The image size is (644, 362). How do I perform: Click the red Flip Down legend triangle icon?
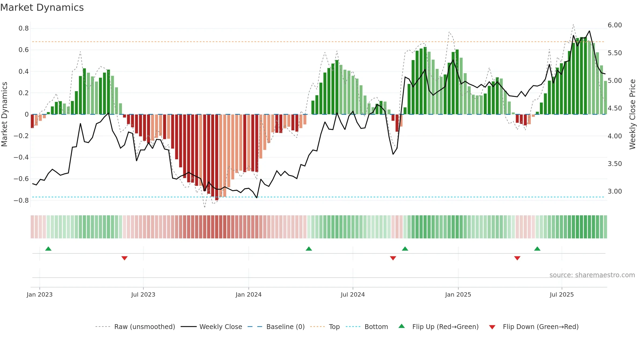coord(492,327)
